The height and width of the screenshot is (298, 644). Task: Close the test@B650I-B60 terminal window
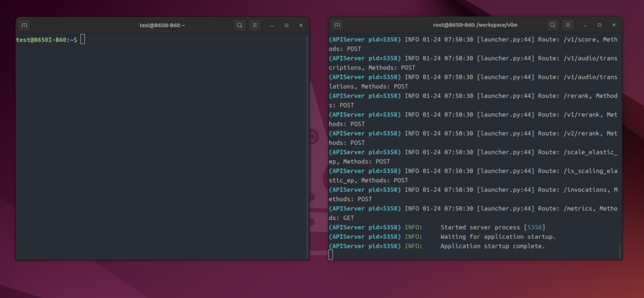tap(301, 26)
